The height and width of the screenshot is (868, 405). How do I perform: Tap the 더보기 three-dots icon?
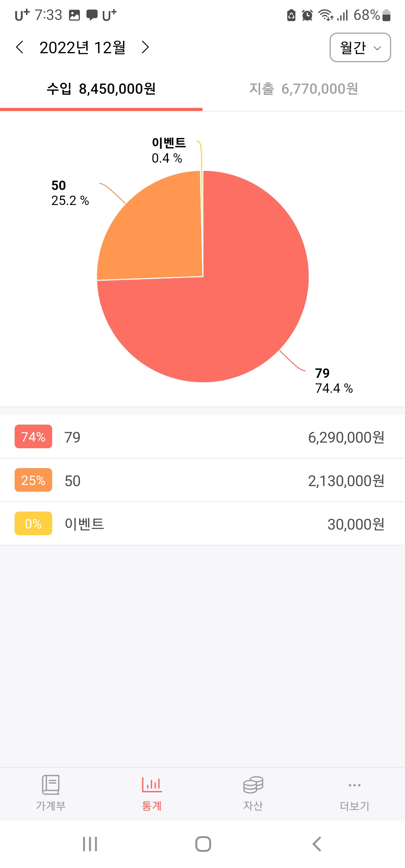click(x=354, y=785)
